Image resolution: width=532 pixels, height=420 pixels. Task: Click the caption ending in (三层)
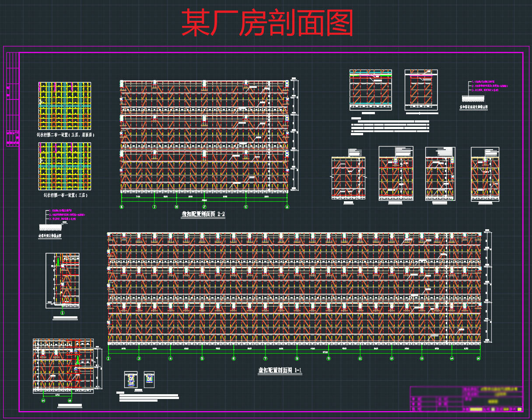[x=65, y=195]
